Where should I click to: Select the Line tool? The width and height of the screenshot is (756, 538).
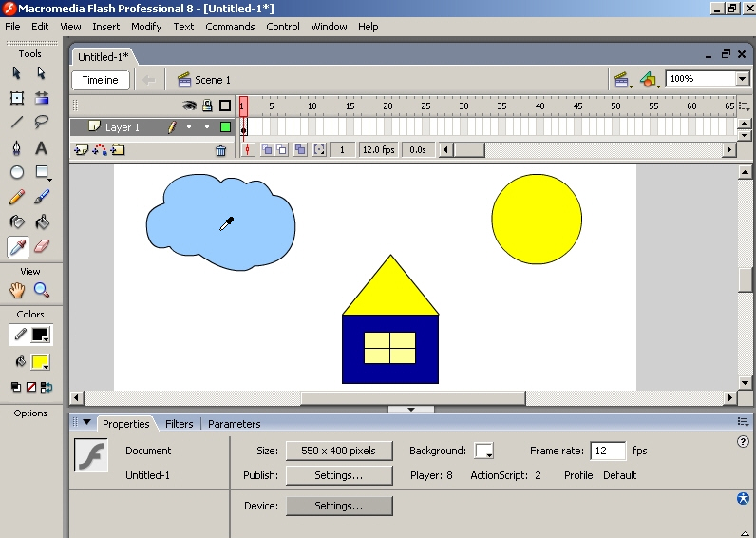pyautogui.click(x=17, y=122)
